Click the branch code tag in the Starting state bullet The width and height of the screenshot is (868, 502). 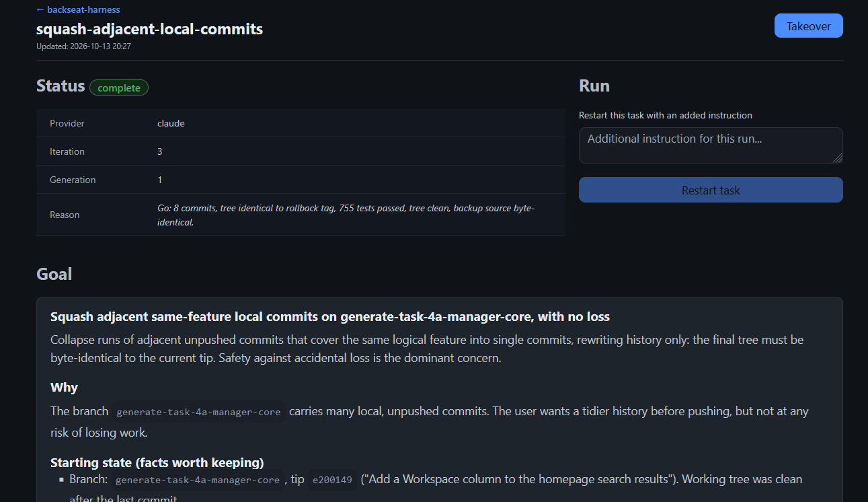198,480
